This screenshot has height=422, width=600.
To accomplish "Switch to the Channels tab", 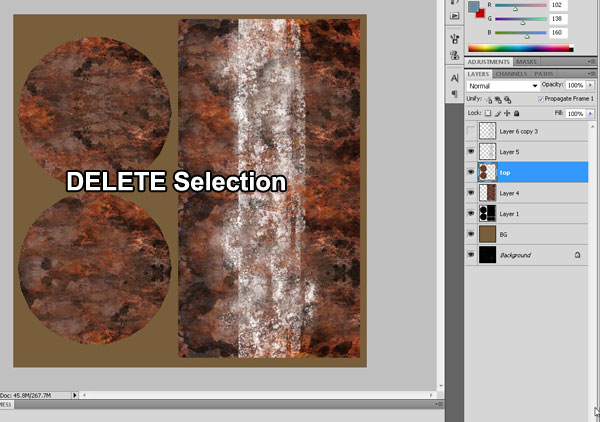I will pyautogui.click(x=511, y=73).
